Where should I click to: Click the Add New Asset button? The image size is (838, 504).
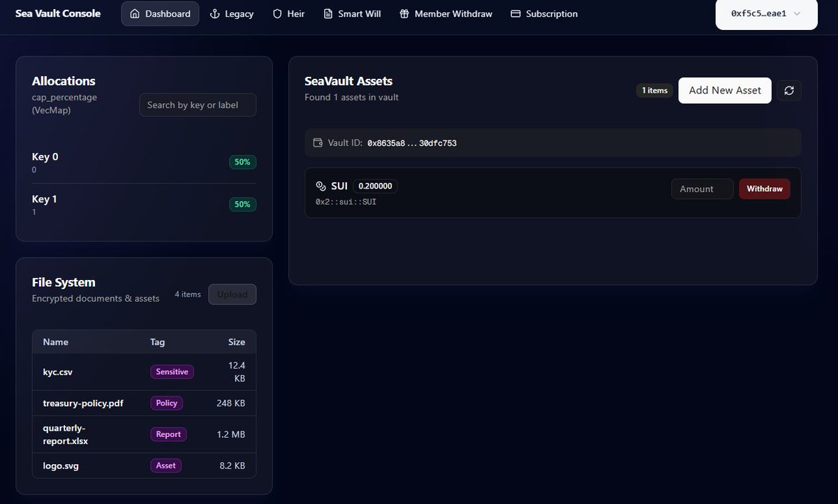tap(725, 90)
